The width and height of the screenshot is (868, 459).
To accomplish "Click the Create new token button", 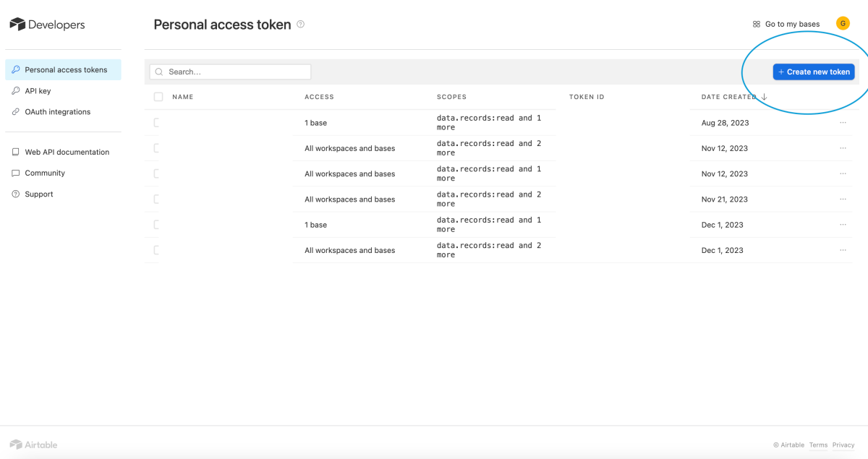I will pos(813,72).
